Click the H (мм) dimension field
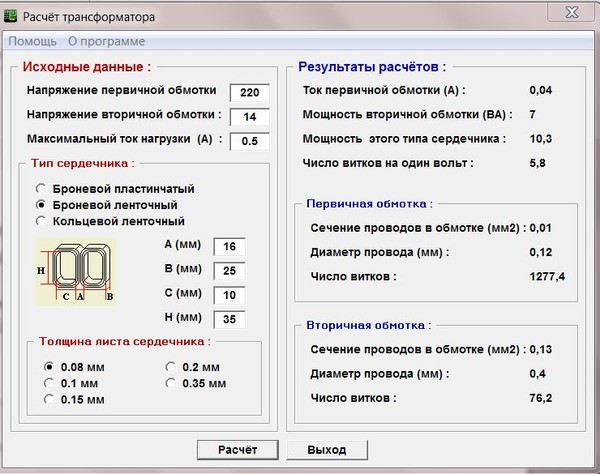 (x=229, y=319)
